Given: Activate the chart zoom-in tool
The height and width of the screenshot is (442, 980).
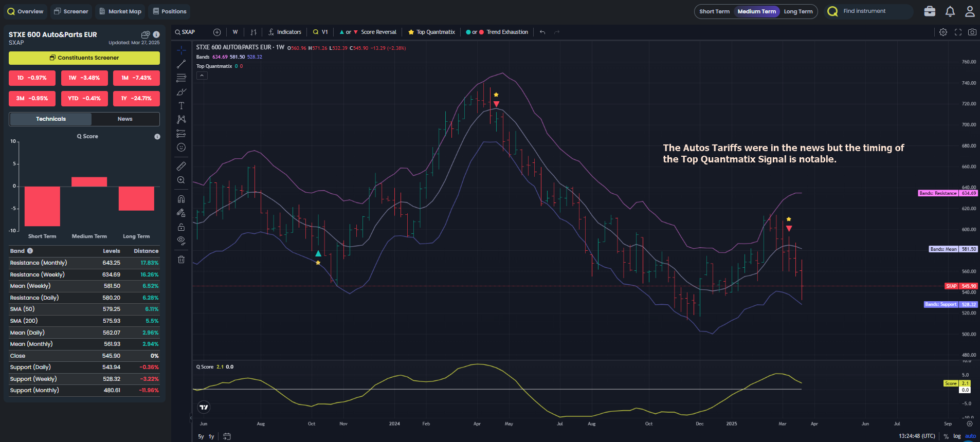Looking at the screenshot, I should (x=182, y=180).
